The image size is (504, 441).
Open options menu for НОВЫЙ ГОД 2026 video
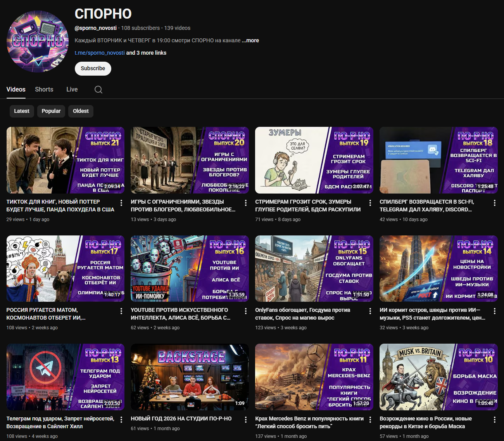pos(246,420)
